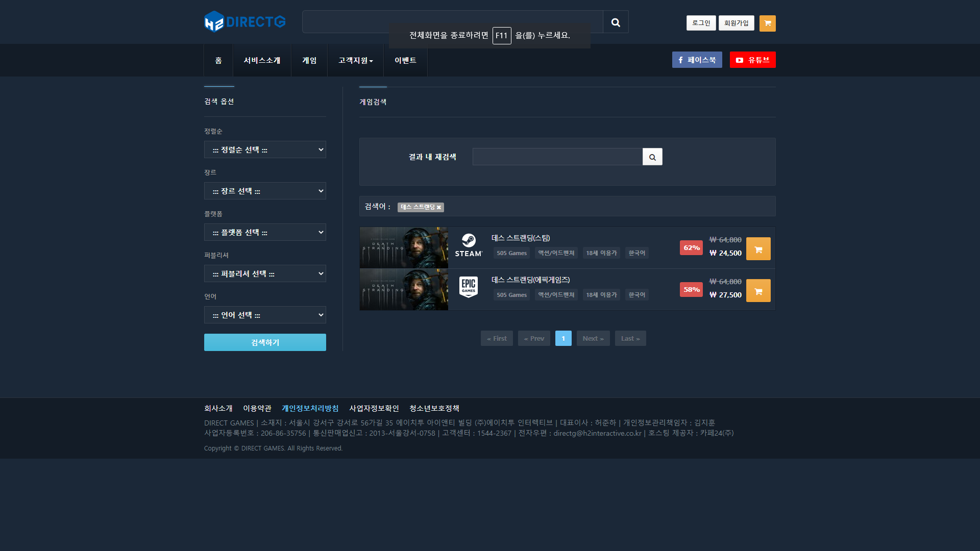This screenshot has height=551, width=980.
Task: Open the 퍼블리셔 선택 dropdown
Action: click(265, 274)
